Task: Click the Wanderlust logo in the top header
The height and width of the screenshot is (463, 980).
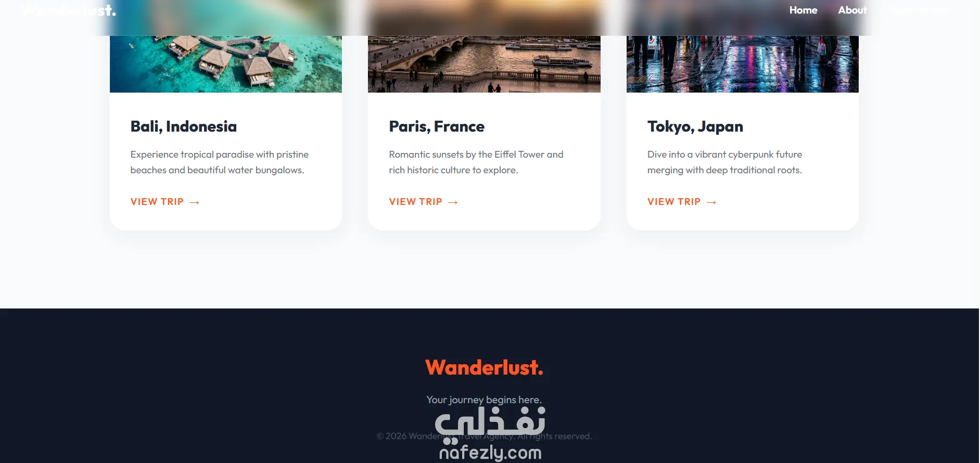Action: coord(69,10)
